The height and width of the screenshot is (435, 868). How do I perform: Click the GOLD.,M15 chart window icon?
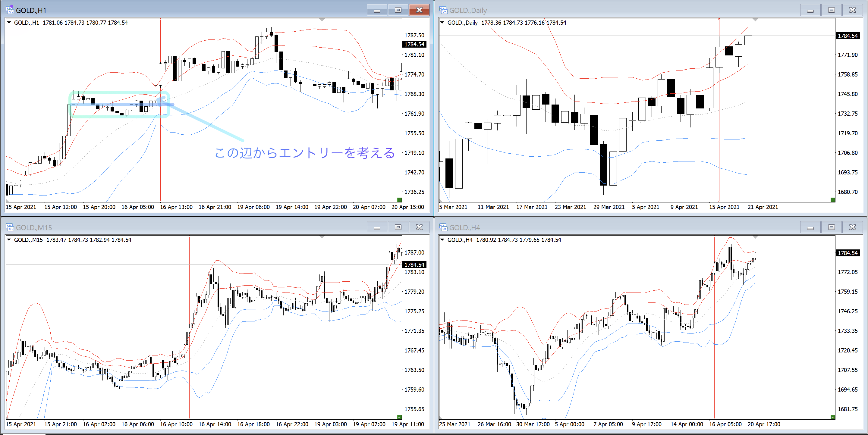(10, 227)
